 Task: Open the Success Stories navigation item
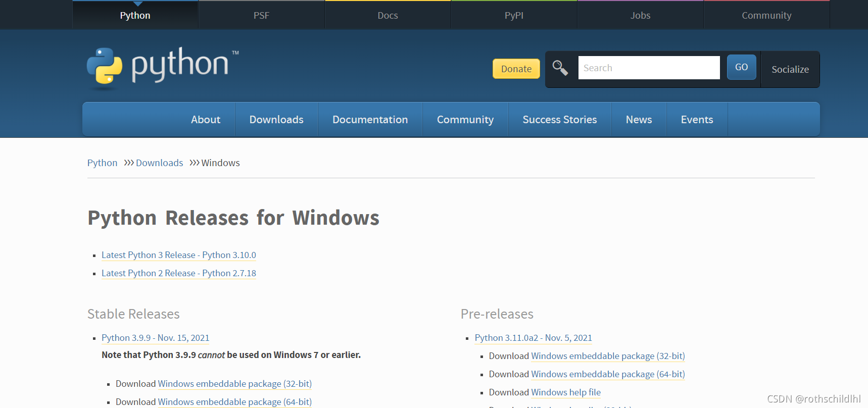560,120
